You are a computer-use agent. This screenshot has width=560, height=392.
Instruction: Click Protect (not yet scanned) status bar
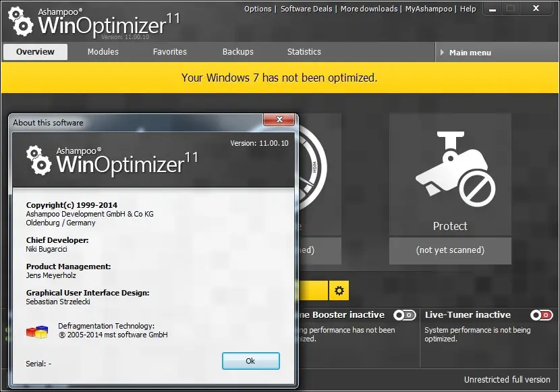450,250
